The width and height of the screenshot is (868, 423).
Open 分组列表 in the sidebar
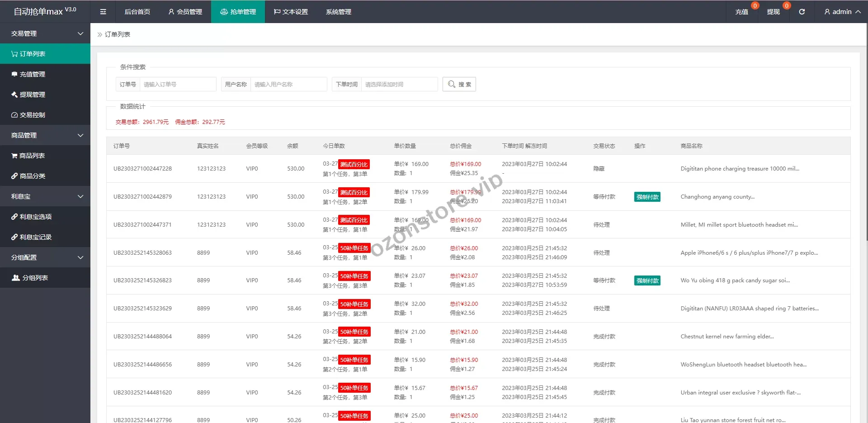point(35,278)
